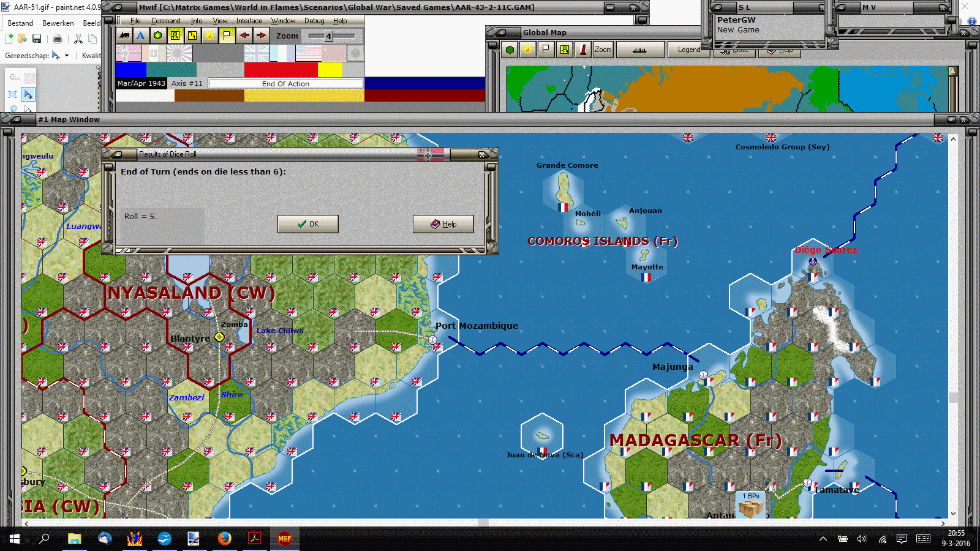Select the German flag in the country bar
This screenshot has width=980, height=551.
[128, 54]
